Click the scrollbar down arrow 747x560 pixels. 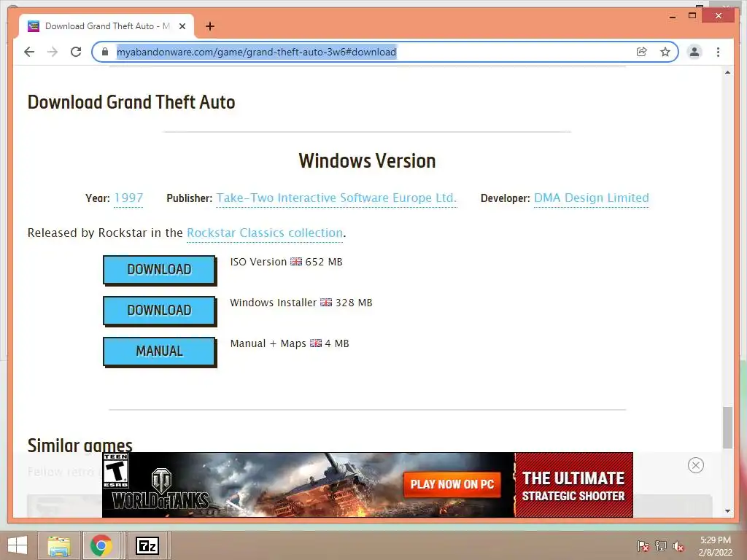[727, 511]
